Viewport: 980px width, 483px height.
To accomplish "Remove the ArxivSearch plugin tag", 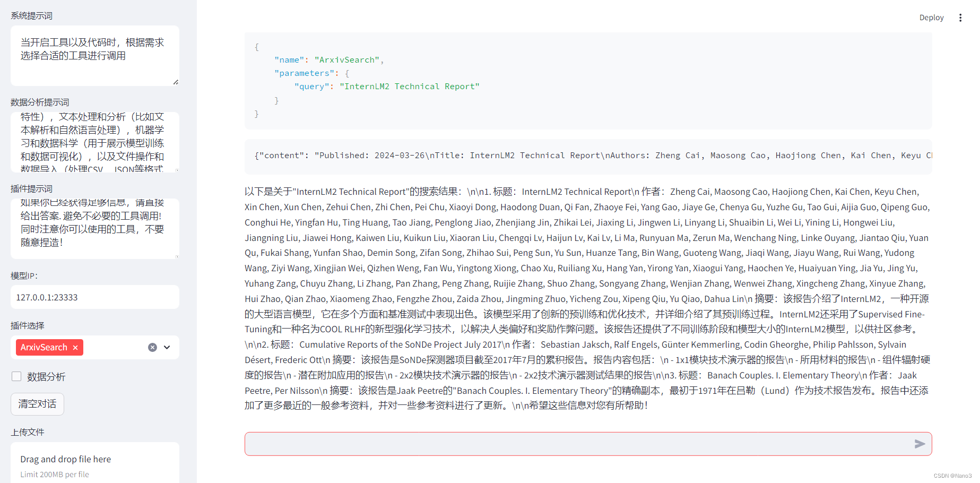I will [x=75, y=347].
